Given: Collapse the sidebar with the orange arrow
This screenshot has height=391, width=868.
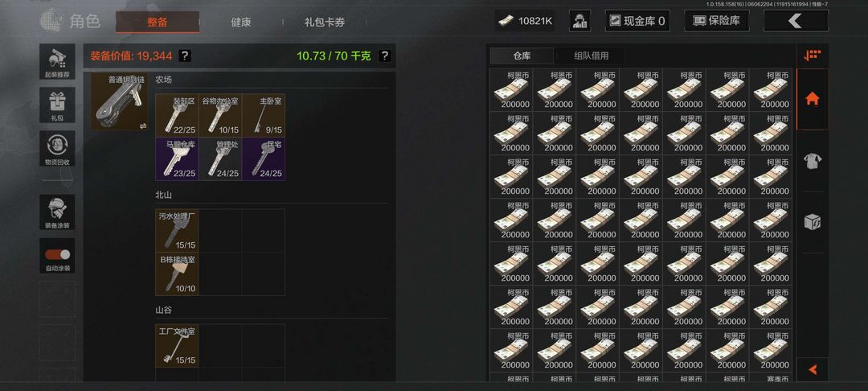Looking at the screenshot, I should tap(812, 368).
